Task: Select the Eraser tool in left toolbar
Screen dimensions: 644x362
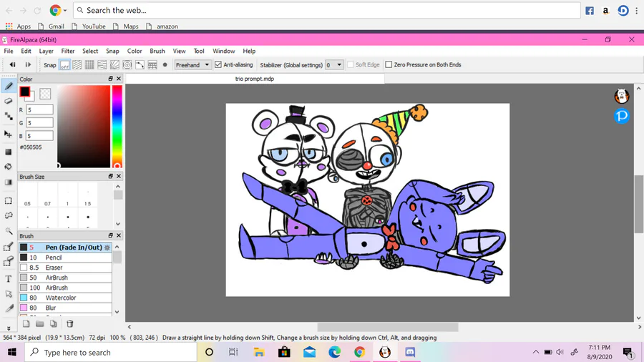Action: pyautogui.click(x=8, y=101)
